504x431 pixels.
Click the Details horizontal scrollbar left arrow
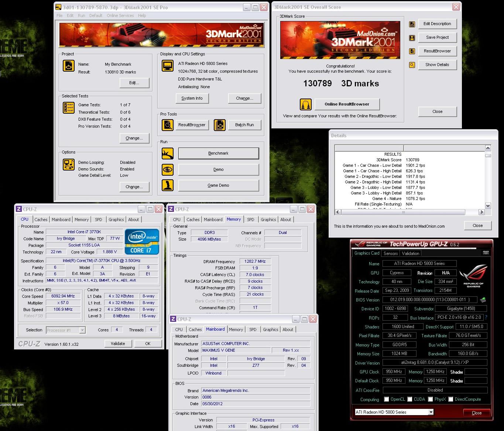tap(338, 212)
